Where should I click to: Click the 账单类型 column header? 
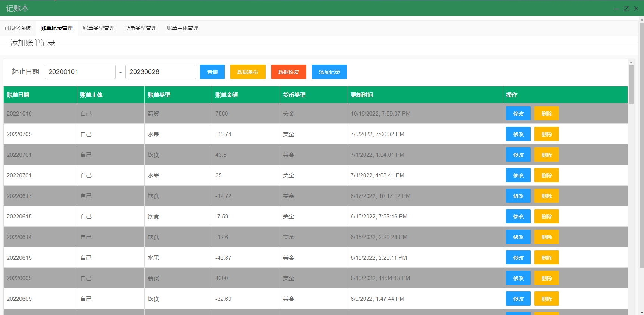(178, 95)
